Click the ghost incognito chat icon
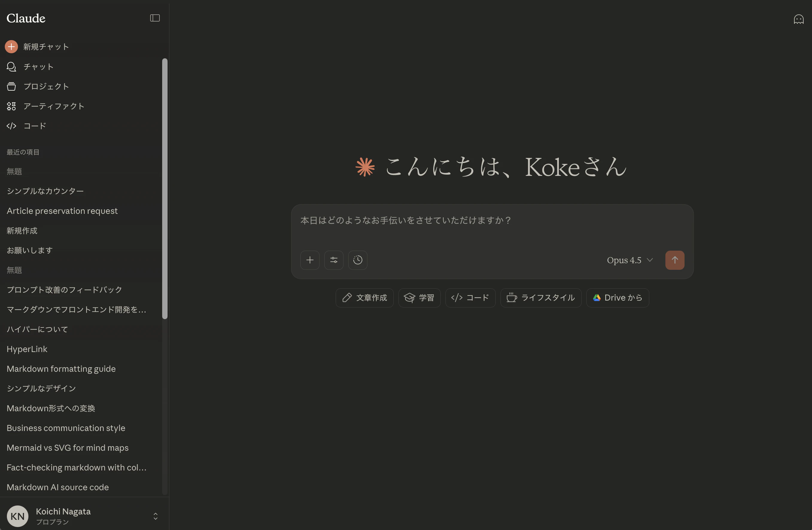 tap(798, 19)
